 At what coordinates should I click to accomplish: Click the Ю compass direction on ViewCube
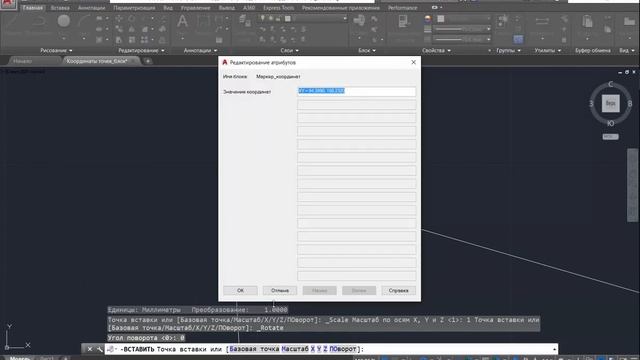[x=611, y=123]
